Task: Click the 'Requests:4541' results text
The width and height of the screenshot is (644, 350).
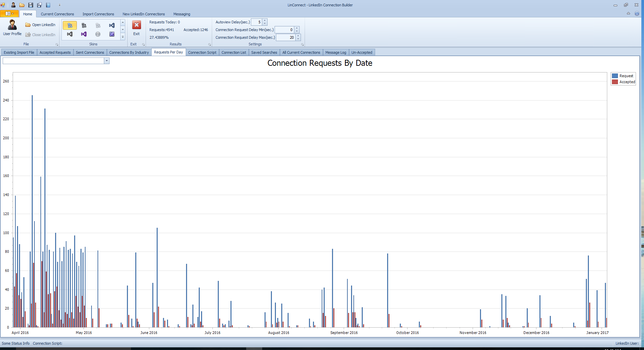Action: click(162, 30)
